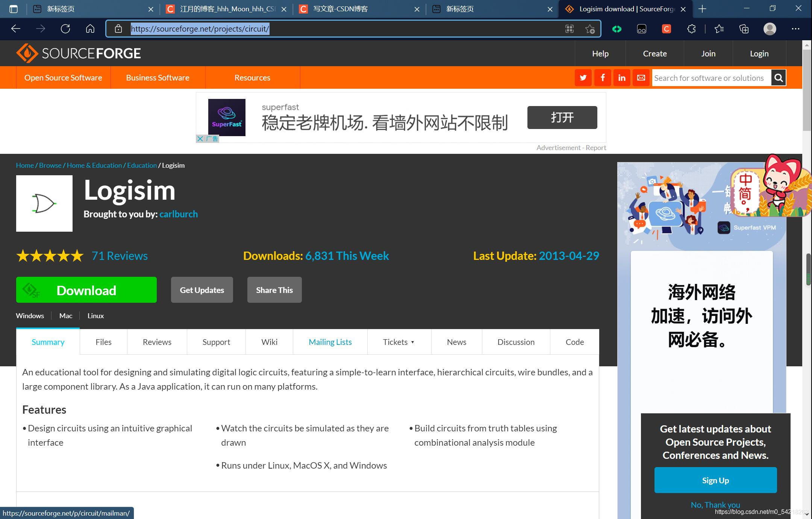Select the Linux platform option
812x519 pixels.
point(95,316)
